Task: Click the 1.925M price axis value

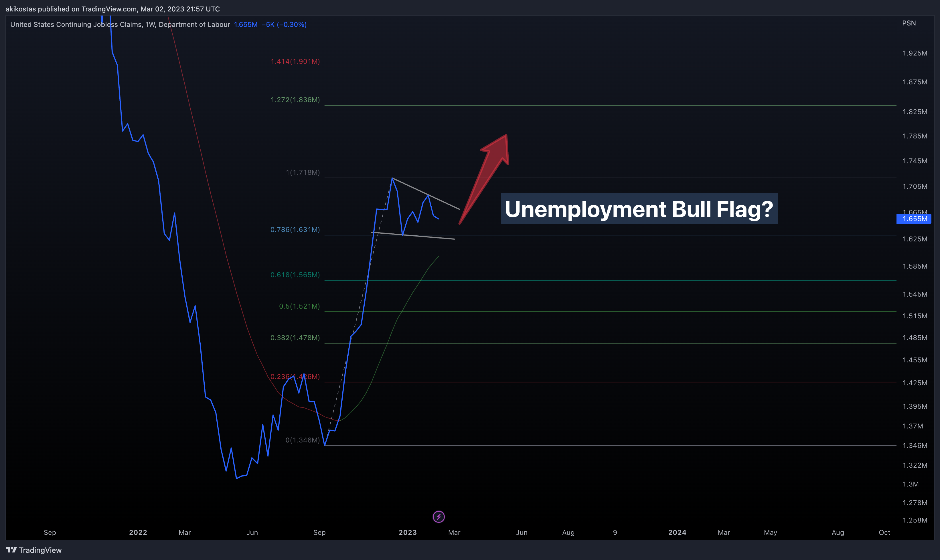Action: (x=915, y=53)
